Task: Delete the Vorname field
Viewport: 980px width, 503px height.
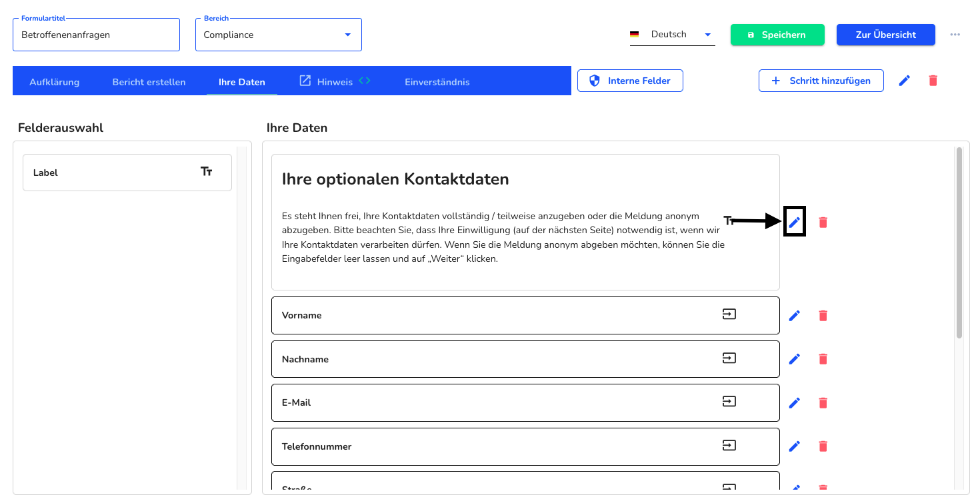Action: click(823, 316)
